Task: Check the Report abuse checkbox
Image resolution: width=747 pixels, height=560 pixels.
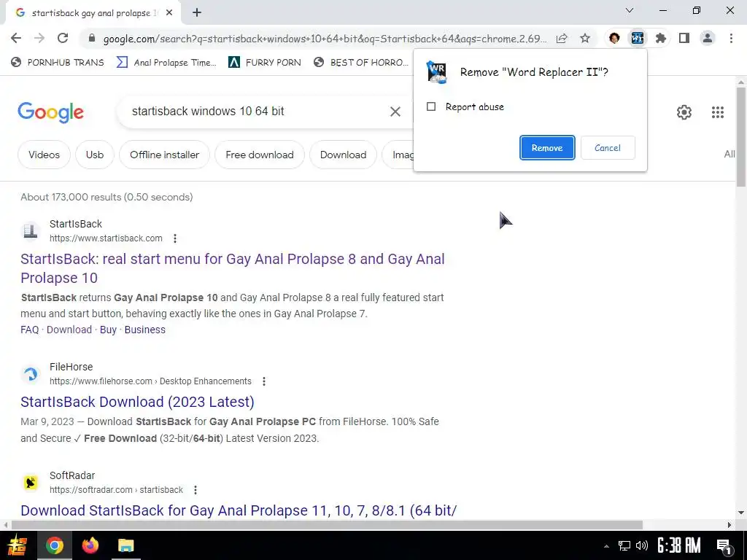Action: point(431,106)
